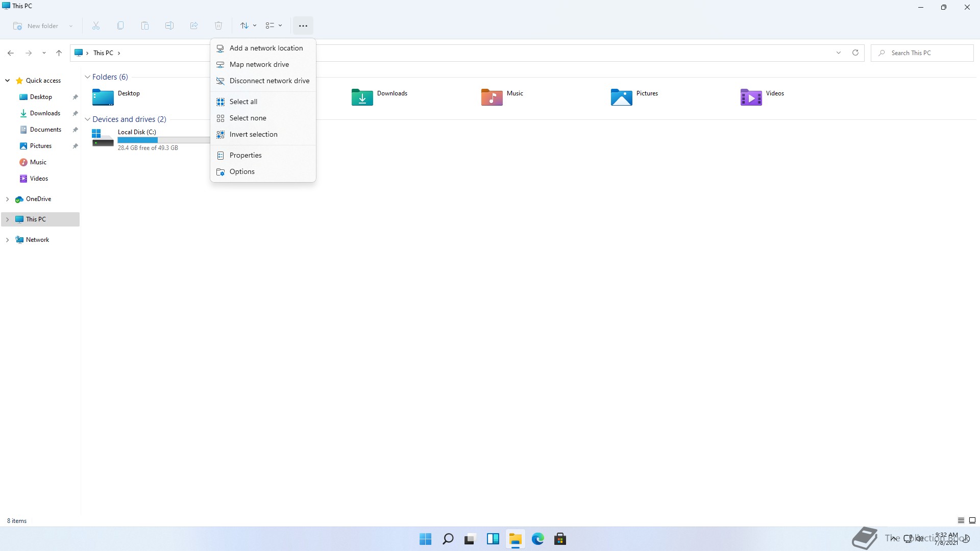Select the Music folder icon

[492, 97]
